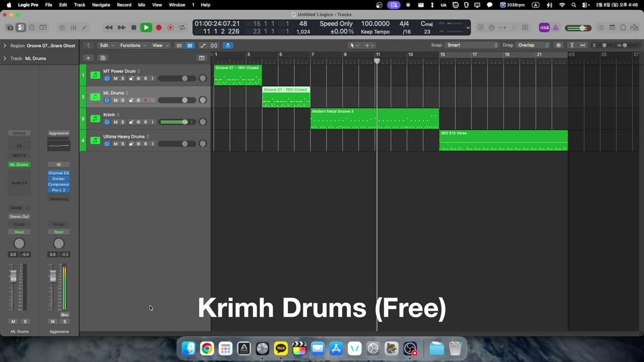Switch to list tracks view icon
Screen dimensions: 644x362
point(190,45)
